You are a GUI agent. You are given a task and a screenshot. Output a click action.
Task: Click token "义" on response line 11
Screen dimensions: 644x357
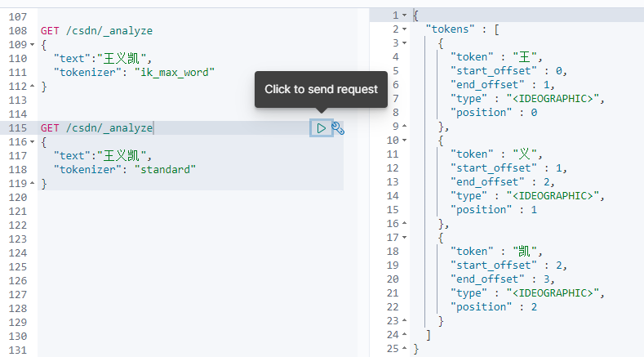pos(525,154)
